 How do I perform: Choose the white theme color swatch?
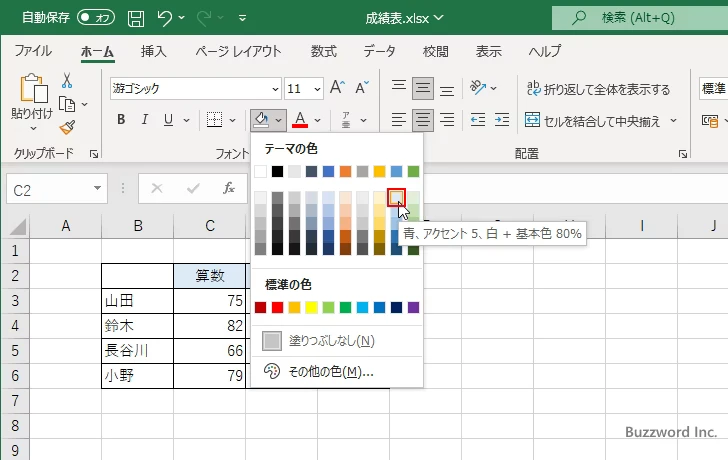(260, 171)
